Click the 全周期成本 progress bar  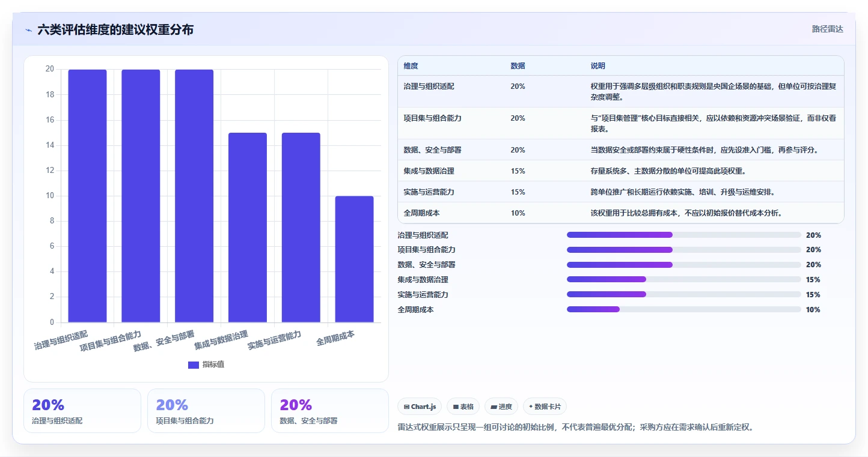point(684,309)
